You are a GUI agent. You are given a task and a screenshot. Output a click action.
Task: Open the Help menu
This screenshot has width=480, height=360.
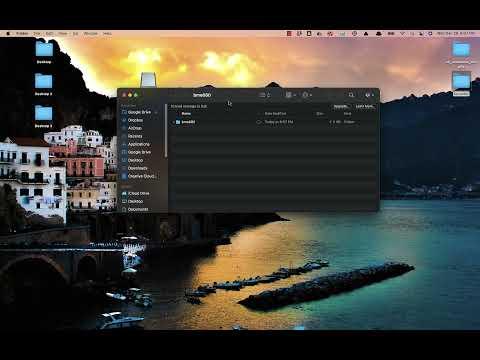tap(107, 34)
